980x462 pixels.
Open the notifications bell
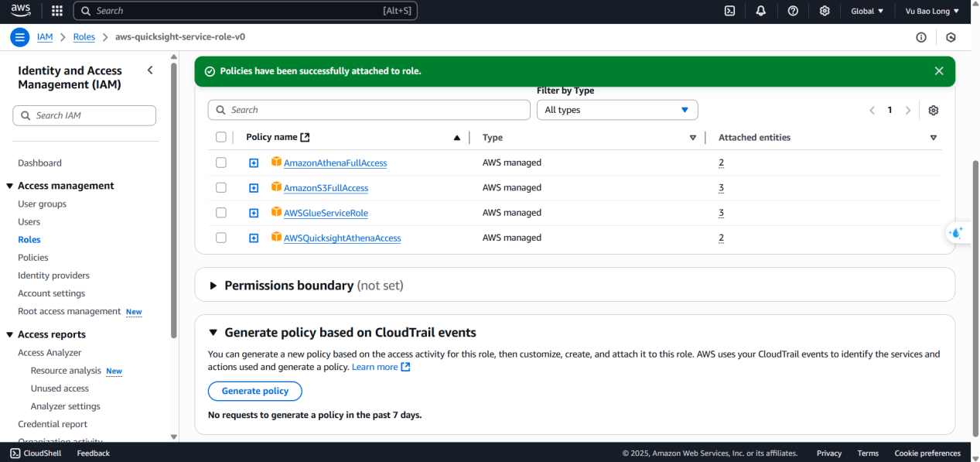pos(761,11)
